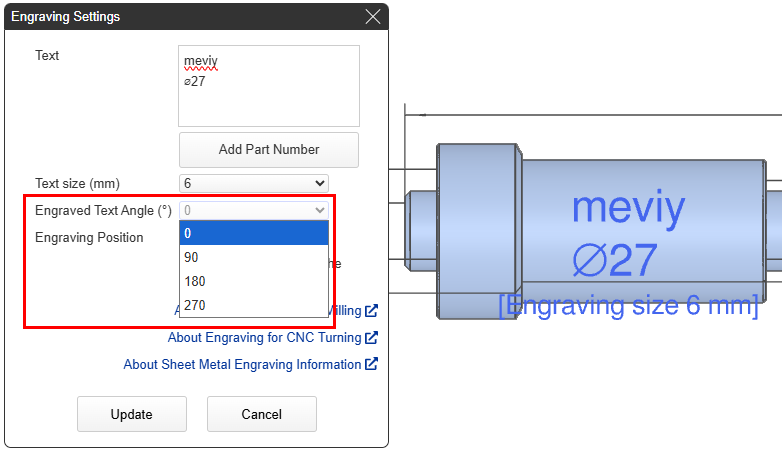Select 0 degrees in the angle list
This screenshot has height=450, width=782.
pos(254,233)
